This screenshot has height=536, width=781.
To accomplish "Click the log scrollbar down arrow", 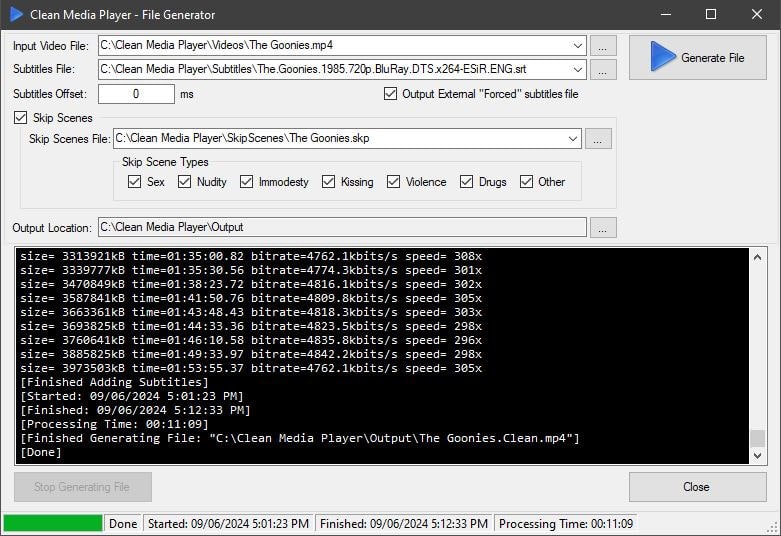I will pyautogui.click(x=758, y=455).
